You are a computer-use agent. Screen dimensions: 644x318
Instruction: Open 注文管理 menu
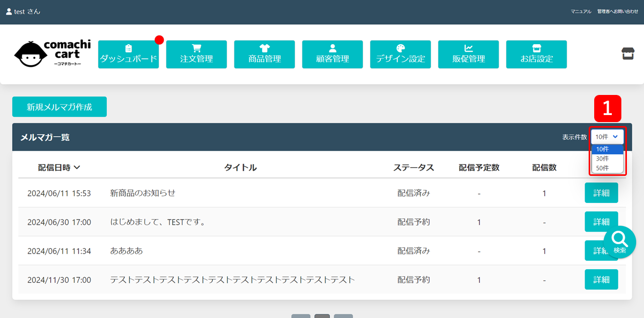click(x=196, y=54)
